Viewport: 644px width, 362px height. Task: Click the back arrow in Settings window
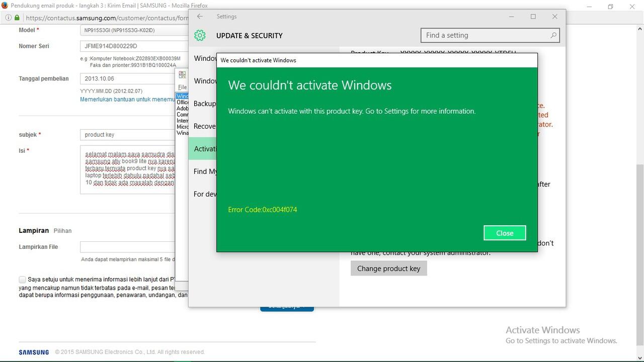(200, 17)
